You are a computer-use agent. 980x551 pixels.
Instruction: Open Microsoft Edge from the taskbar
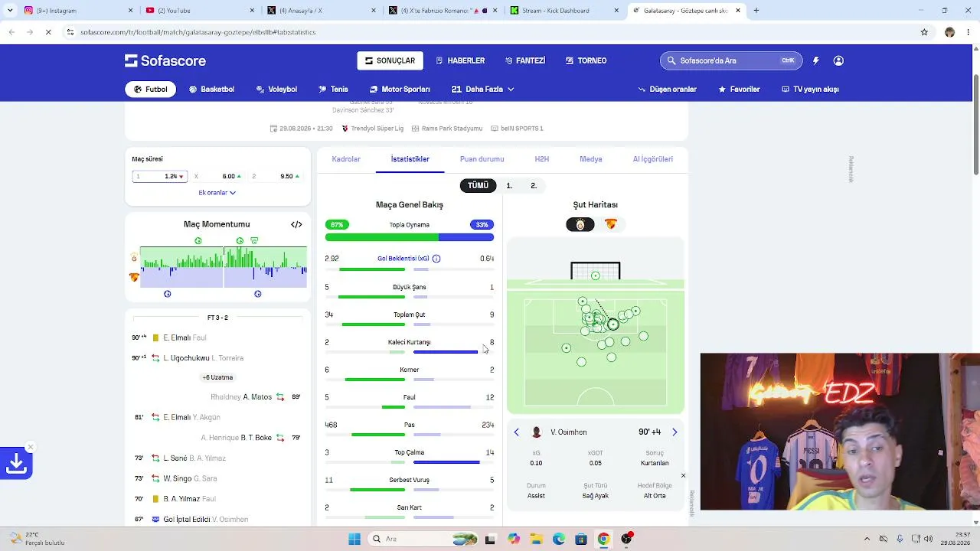point(559,539)
